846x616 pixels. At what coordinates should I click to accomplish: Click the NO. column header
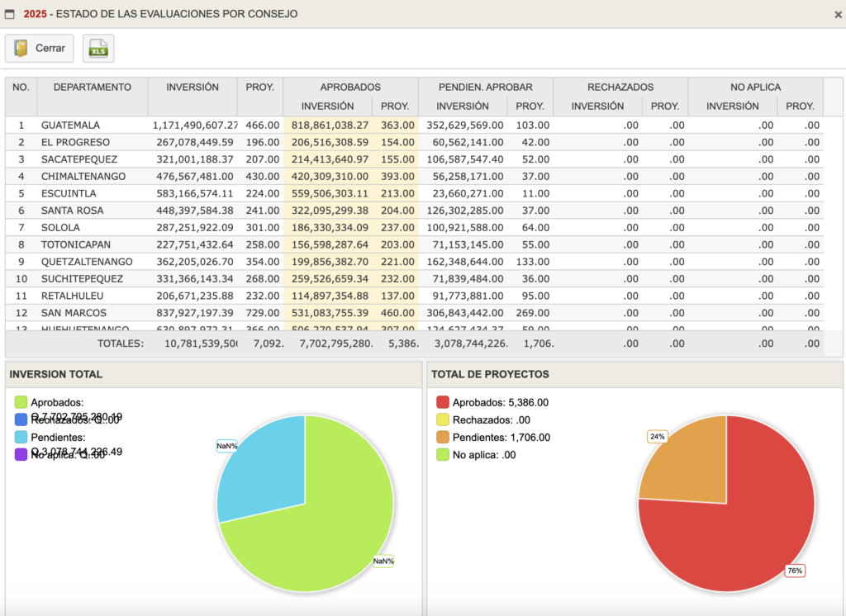(x=21, y=88)
